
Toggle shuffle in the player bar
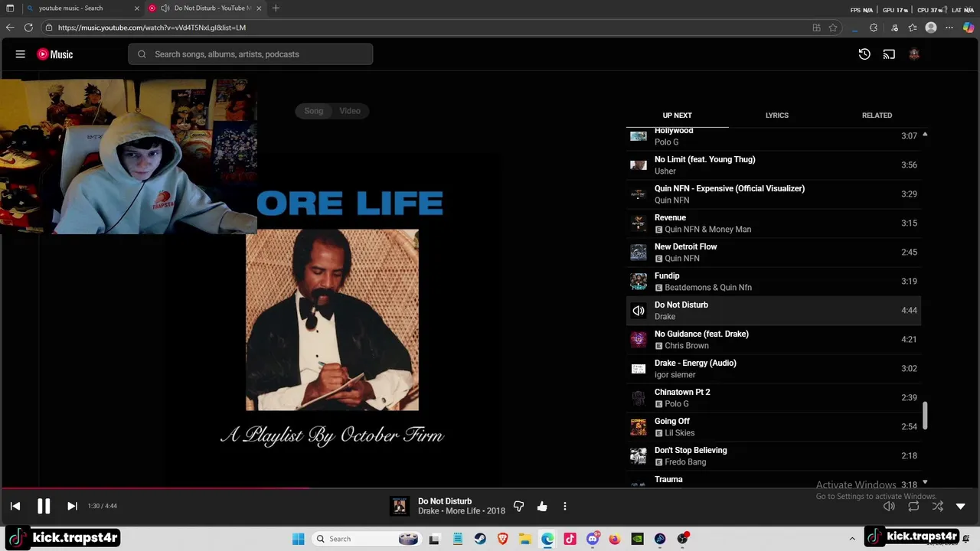pos(938,507)
